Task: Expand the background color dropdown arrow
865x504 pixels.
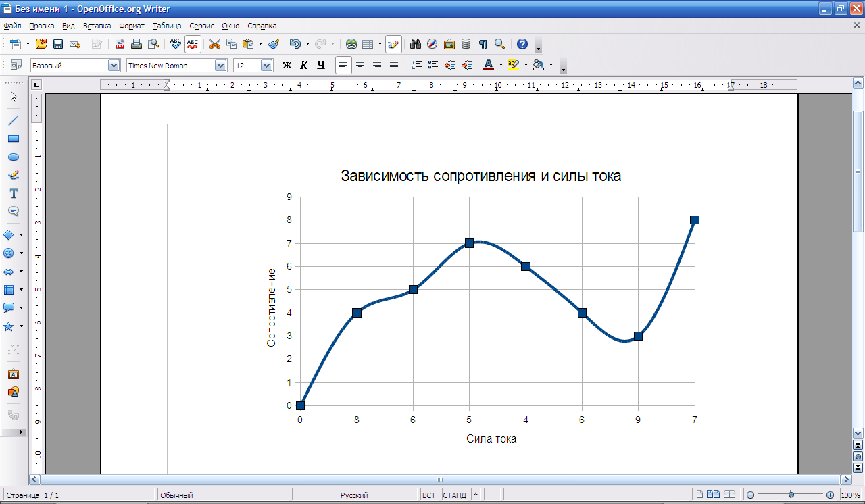Action: click(551, 65)
